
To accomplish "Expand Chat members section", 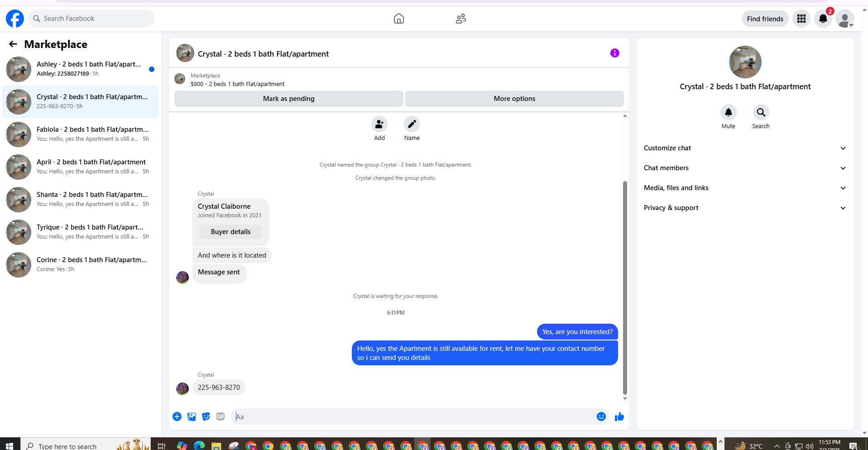I will point(745,168).
